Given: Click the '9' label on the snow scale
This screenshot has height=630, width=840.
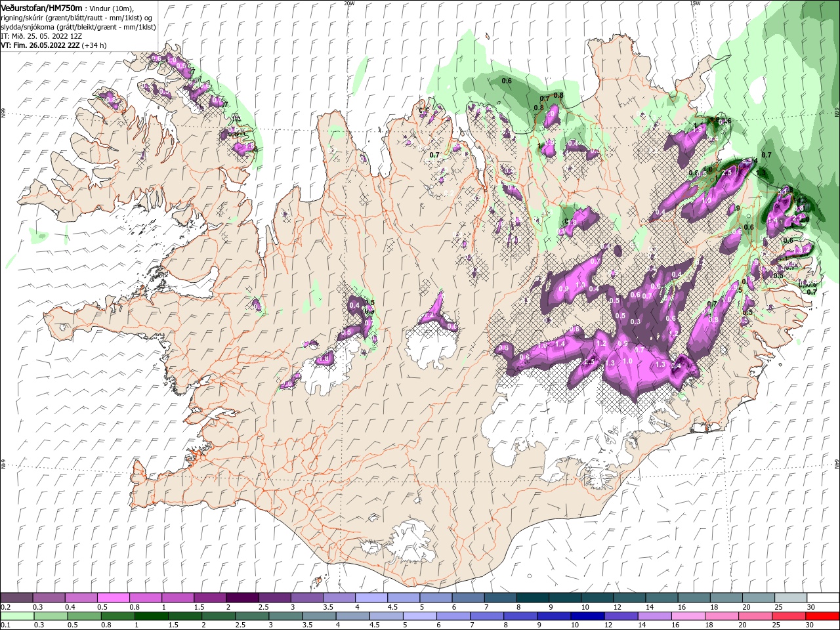Looking at the screenshot, I should pyautogui.click(x=552, y=607).
